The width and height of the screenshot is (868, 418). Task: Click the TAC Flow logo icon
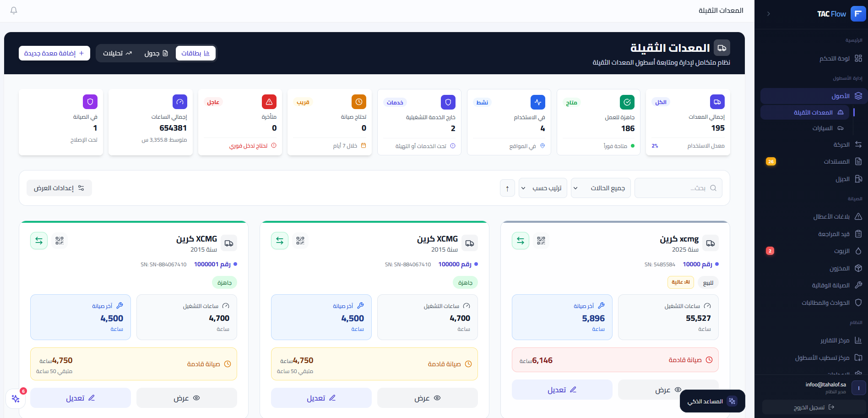(x=857, y=14)
